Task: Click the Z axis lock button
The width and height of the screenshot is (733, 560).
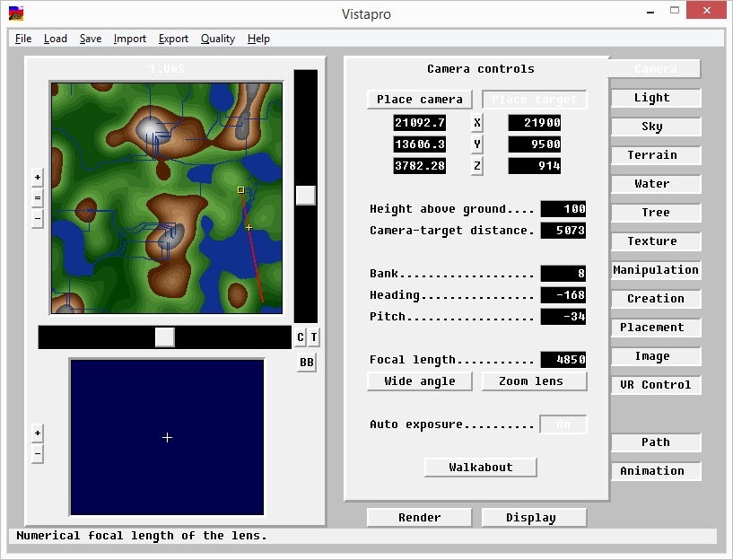Action: tap(476, 165)
